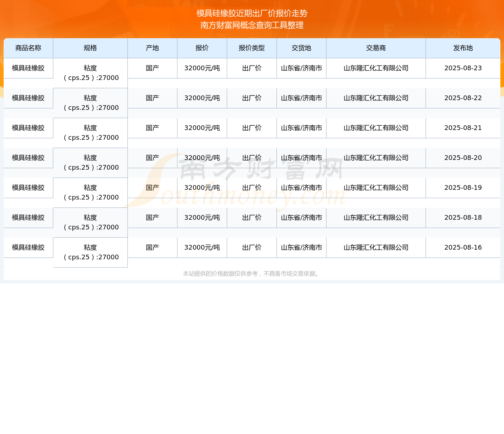Click the 报价 column header
The image size is (504, 434).
pyautogui.click(x=202, y=48)
